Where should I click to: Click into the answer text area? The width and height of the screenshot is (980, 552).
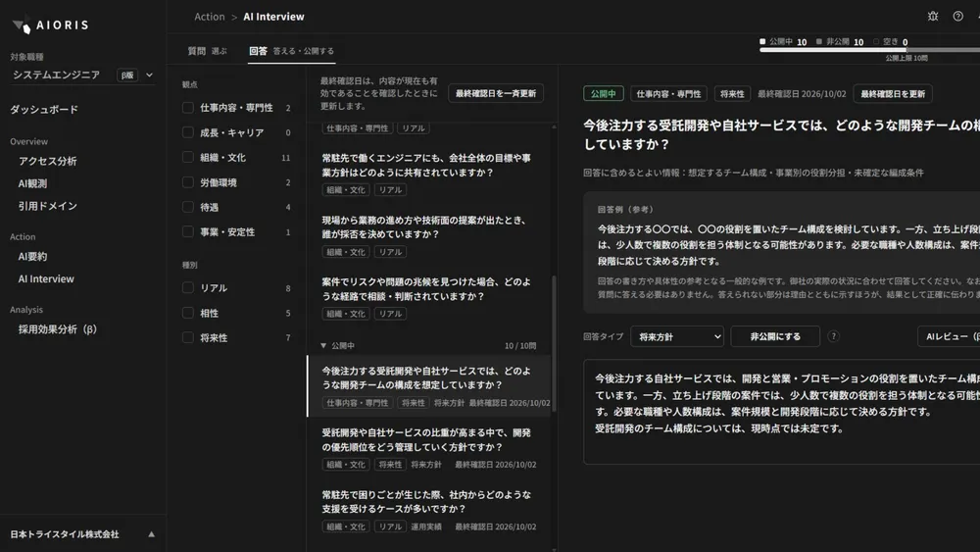tap(781, 412)
